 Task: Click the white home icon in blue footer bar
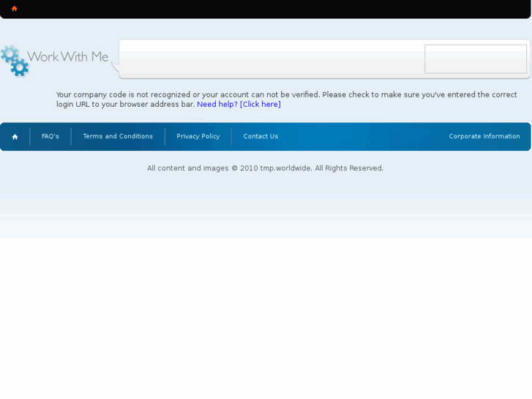(x=15, y=137)
